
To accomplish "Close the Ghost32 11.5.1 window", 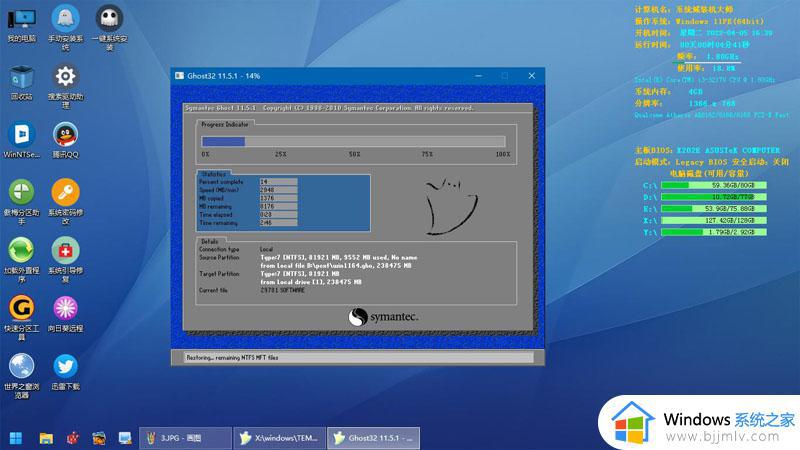I will 532,76.
